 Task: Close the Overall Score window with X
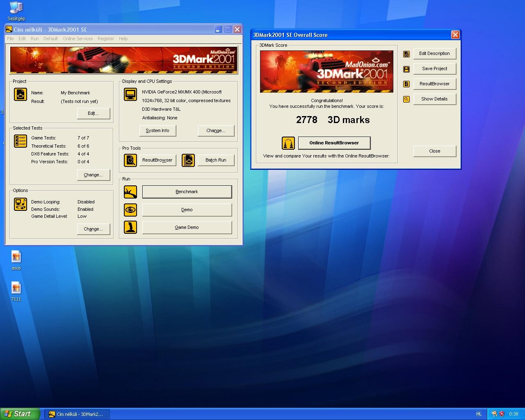[x=455, y=35]
